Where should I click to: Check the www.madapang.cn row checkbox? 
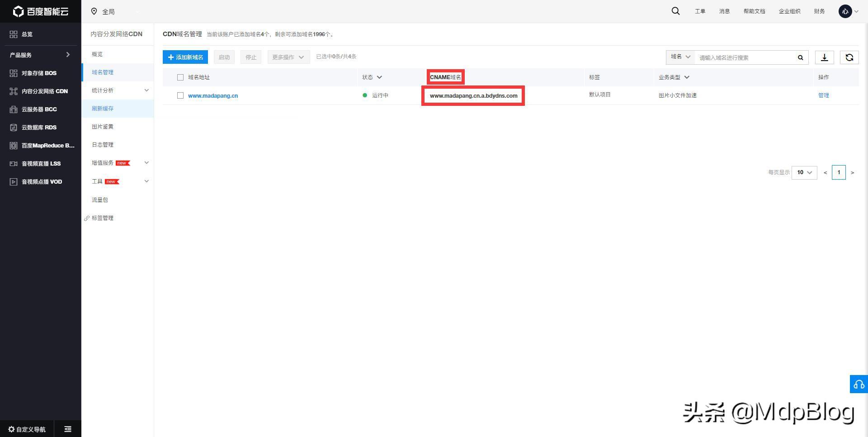tap(180, 95)
